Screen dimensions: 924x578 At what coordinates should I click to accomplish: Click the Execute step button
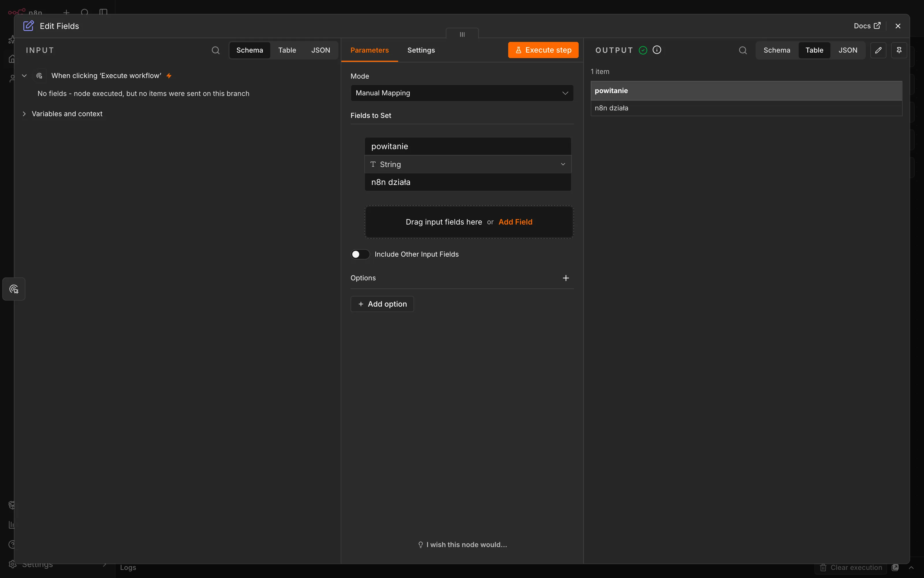click(543, 50)
